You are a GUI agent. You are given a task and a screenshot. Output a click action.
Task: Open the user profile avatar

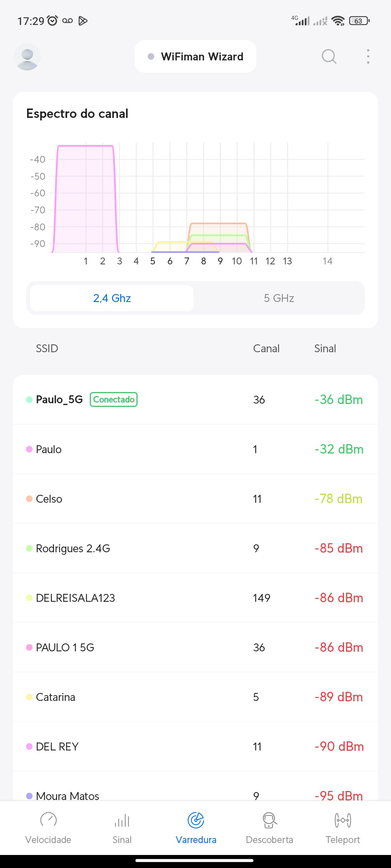pos(27,57)
